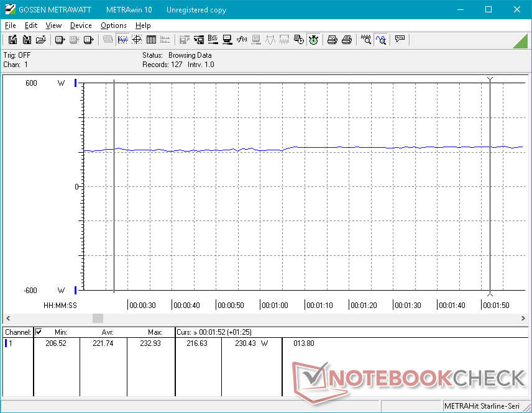Click the right cursor handle at graph bottom
The height and width of the screenshot is (413, 532).
click(x=490, y=293)
